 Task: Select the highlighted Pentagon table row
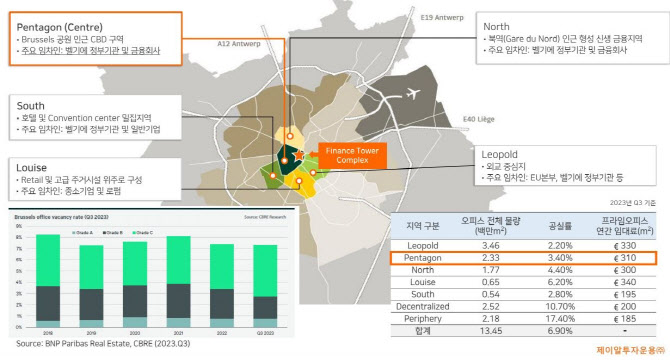pos(523,258)
